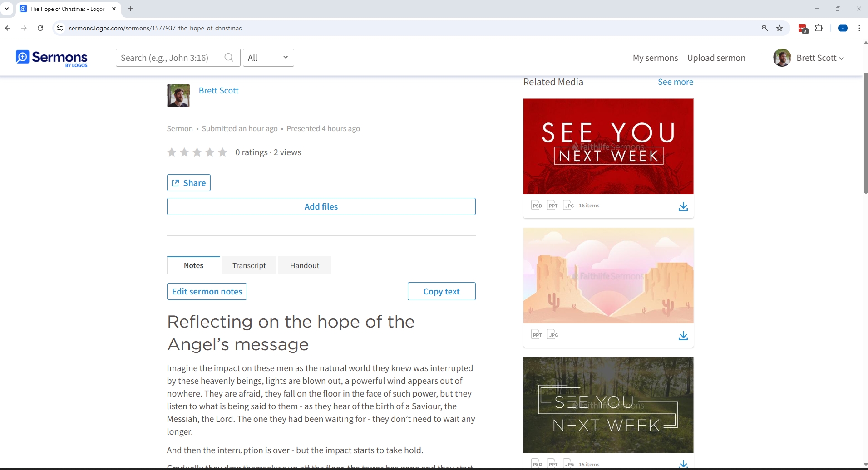Switch to the Transcript tab

[249, 265]
